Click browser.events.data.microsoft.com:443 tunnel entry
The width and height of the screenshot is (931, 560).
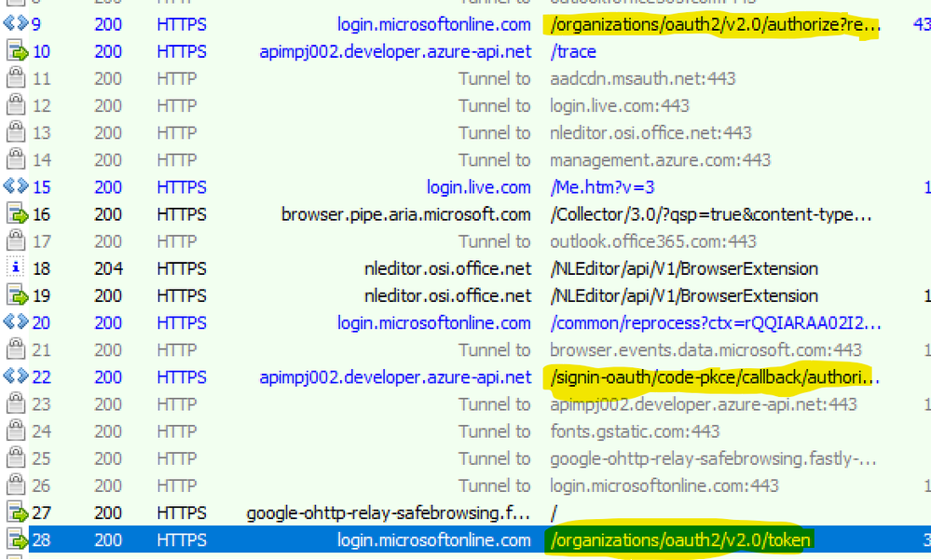pyautogui.click(x=705, y=350)
